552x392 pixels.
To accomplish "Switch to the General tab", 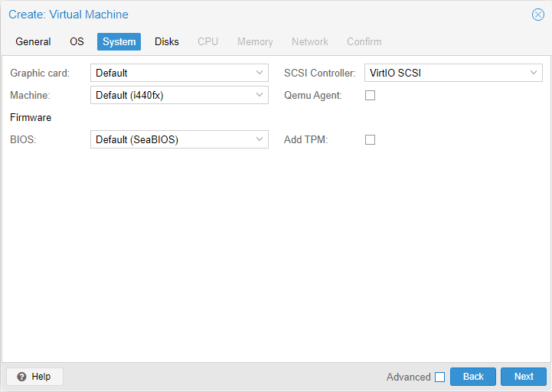I will 33,42.
